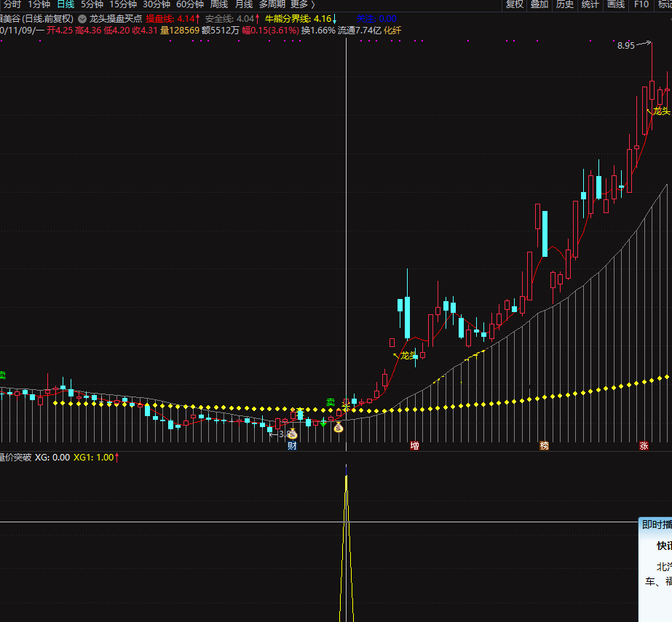Click the green down arrow signal icon
The width and height of the screenshot is (672, 622).
coord(323,423)
